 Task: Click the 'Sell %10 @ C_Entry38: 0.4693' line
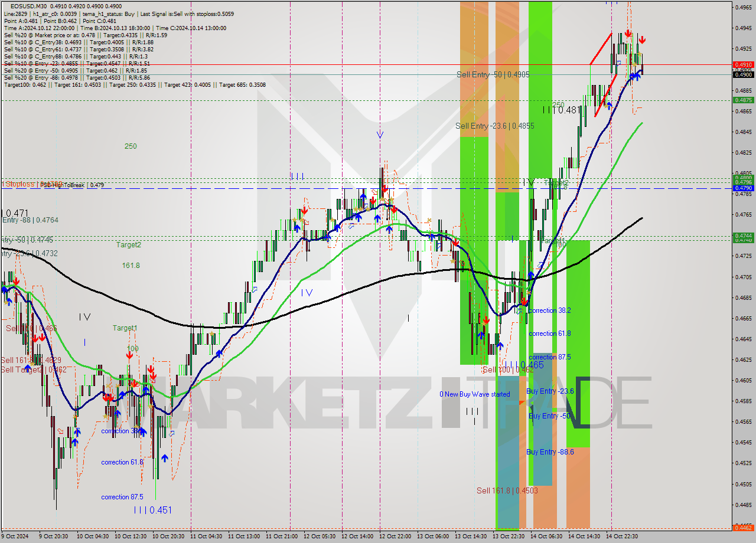[x=79, y=42]
